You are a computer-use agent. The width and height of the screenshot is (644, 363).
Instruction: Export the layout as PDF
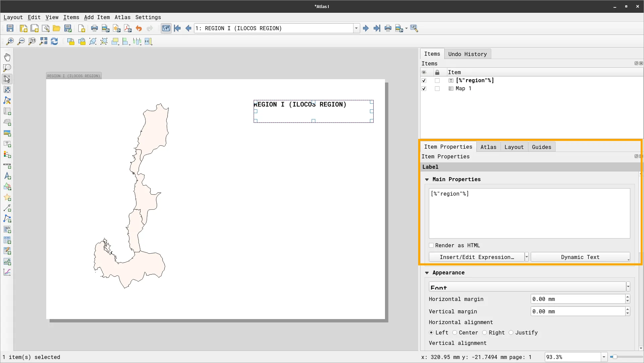tap(127, 28)
